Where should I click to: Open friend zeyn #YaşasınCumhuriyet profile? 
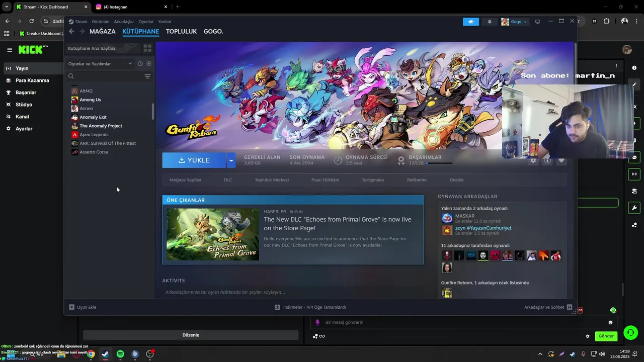coord(483,228)
